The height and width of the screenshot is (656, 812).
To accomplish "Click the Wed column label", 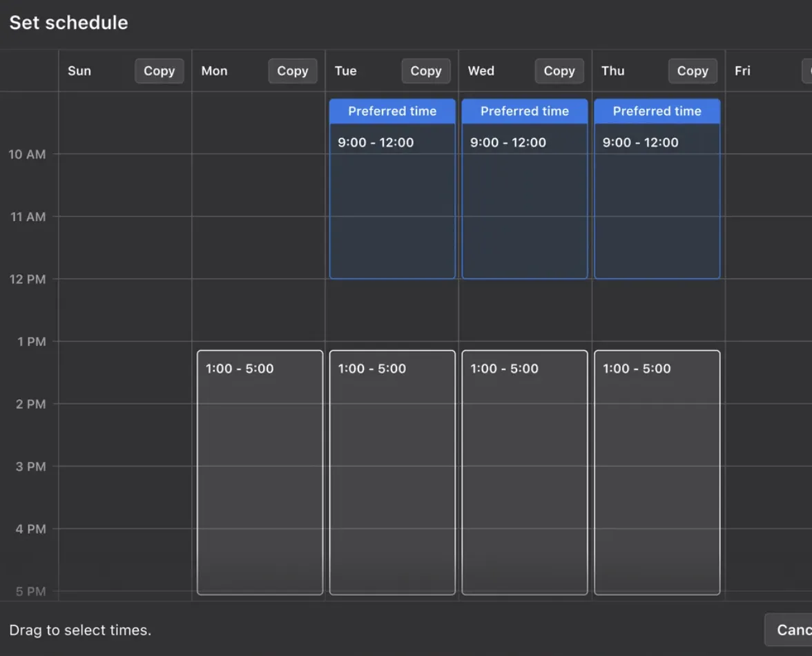I will [x=481, y=71].
